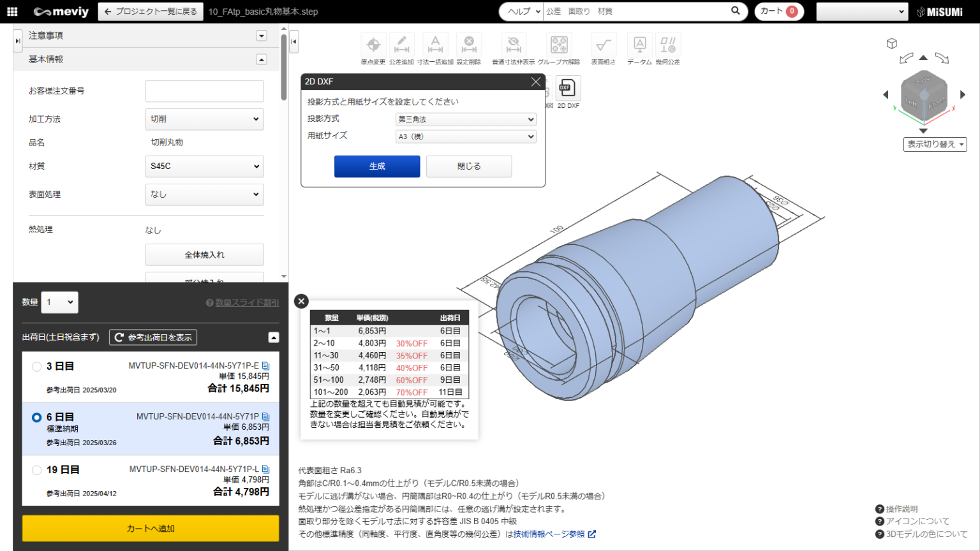Change paper size via the A3 dropdown
This screenshot has width=980, height=551.
pyautogui.click(x=465, y=136)
